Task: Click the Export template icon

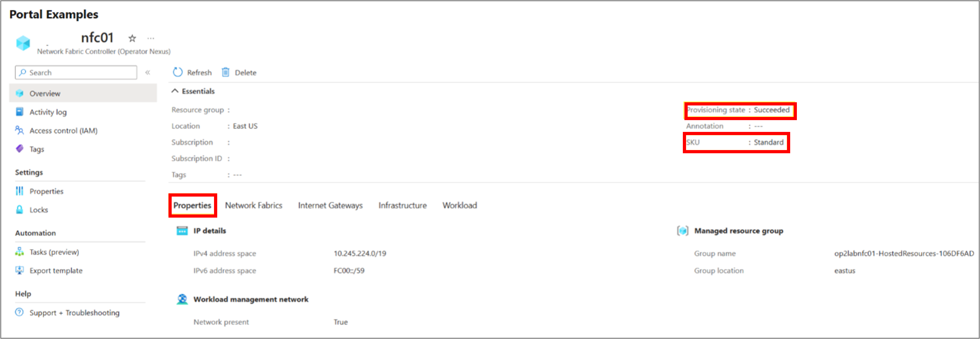Action: 19,270
